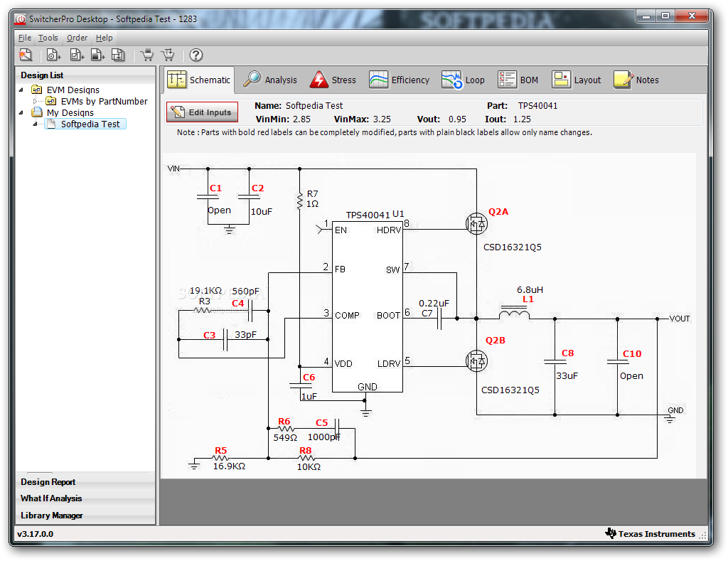Select the C6 capacitor label

pyautogui.click(x=309, y=377)
